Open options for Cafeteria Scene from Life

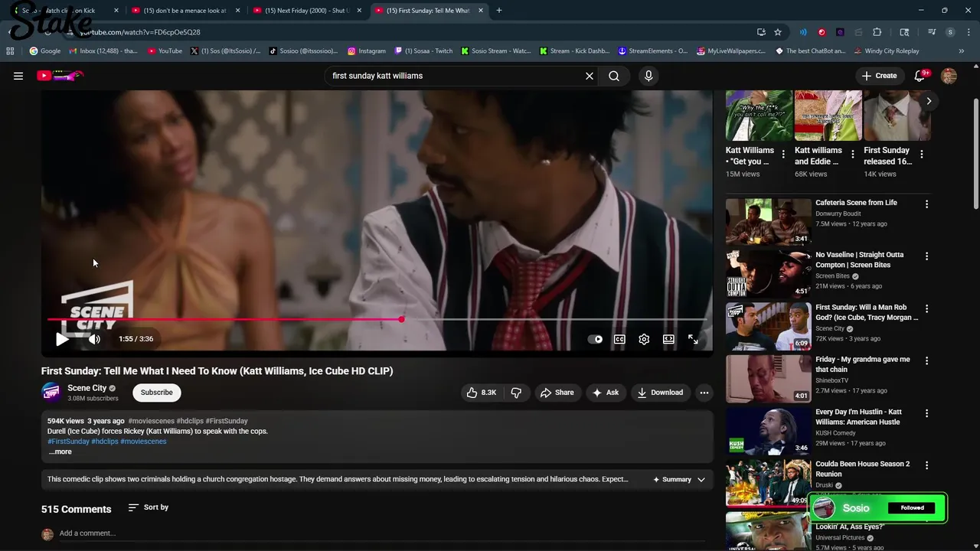tap(926, 204)
